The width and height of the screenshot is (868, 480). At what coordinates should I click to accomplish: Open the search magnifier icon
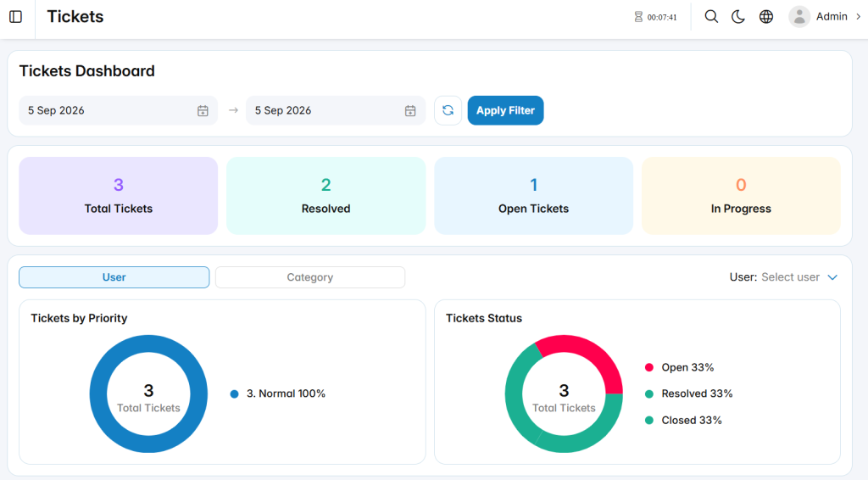(711, 17)
